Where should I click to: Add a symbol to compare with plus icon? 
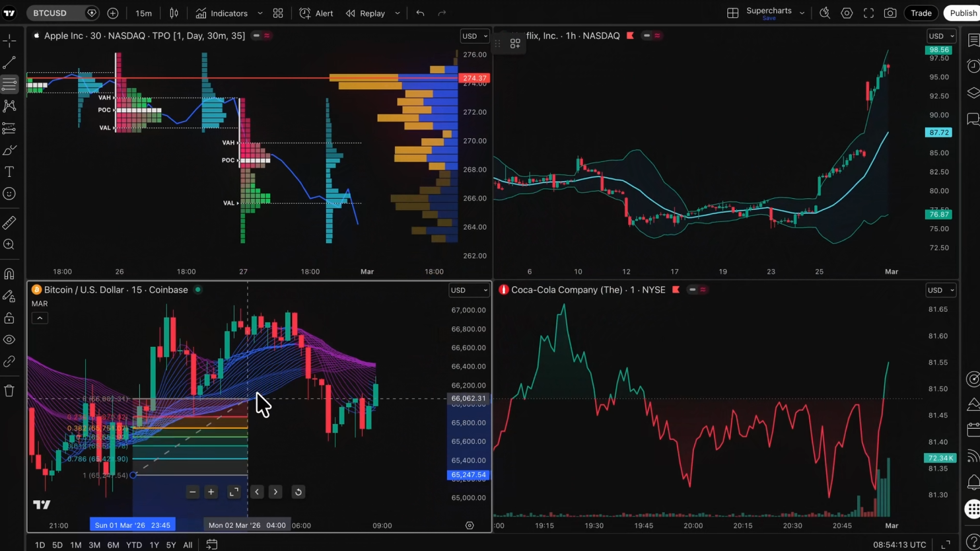113,13
